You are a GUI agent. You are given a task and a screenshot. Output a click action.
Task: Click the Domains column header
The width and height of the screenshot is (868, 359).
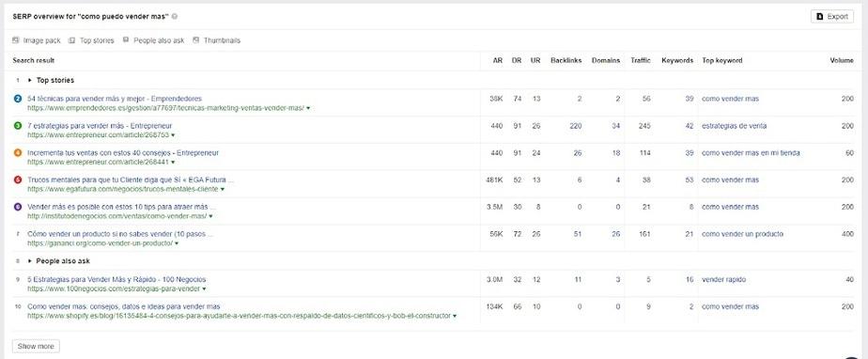point(606,60)
